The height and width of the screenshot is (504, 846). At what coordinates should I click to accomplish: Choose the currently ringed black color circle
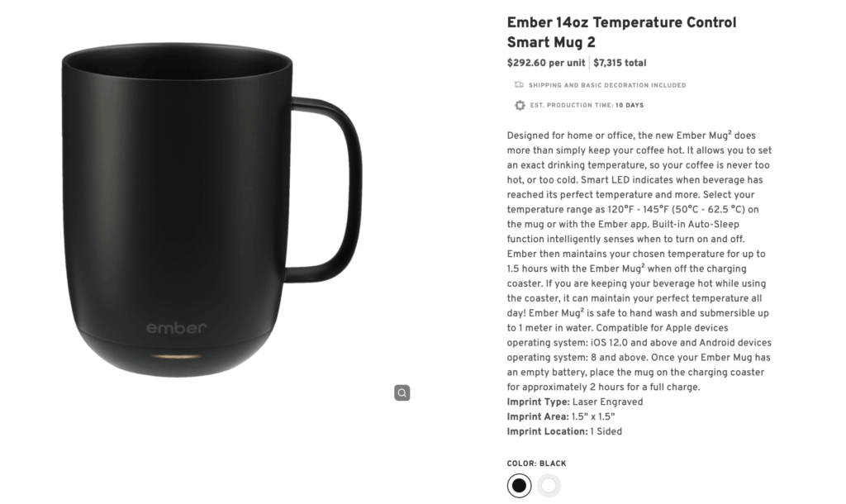pos(519,486)
